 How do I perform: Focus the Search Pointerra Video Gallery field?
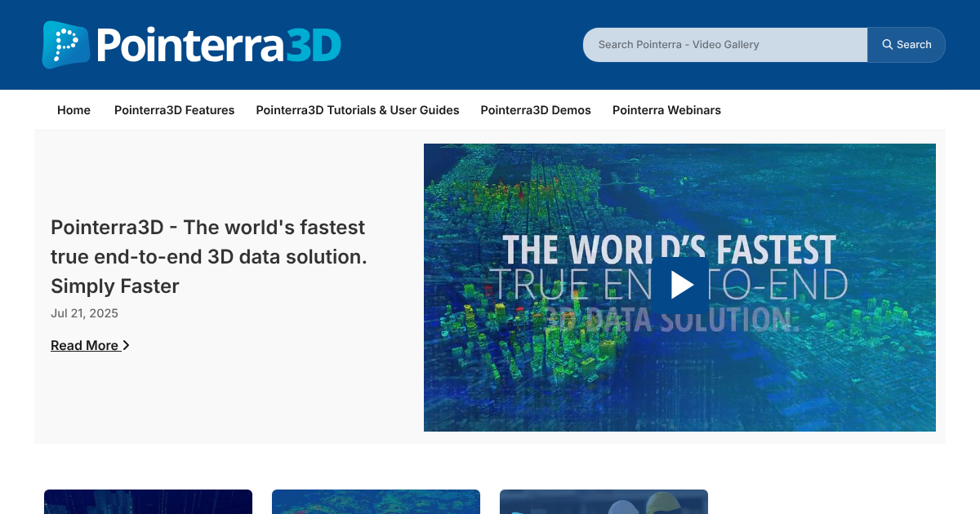[725, 45]
